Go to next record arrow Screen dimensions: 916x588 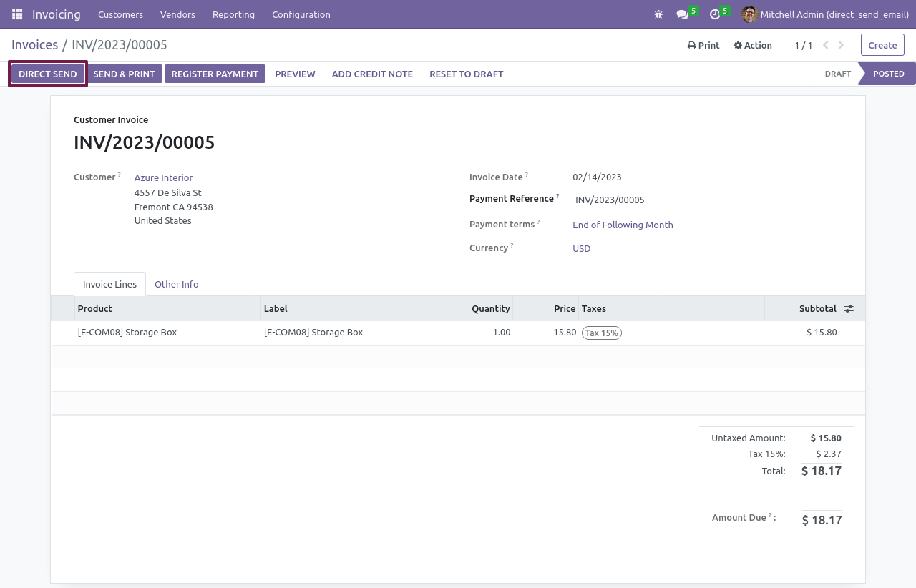click(842, 45)
